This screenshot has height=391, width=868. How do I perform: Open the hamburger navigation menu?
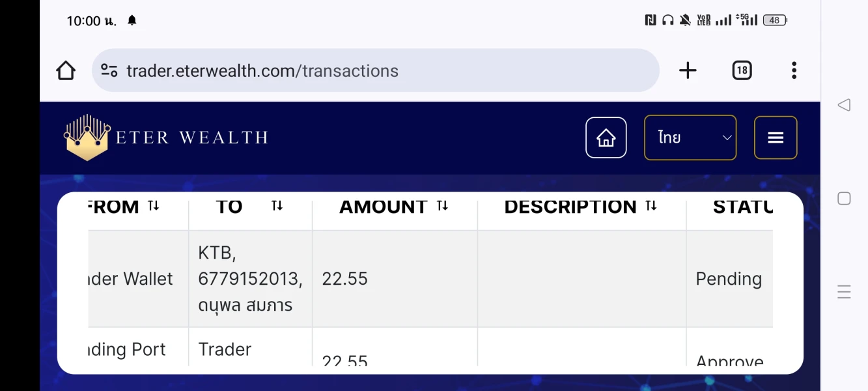(775, 138)
